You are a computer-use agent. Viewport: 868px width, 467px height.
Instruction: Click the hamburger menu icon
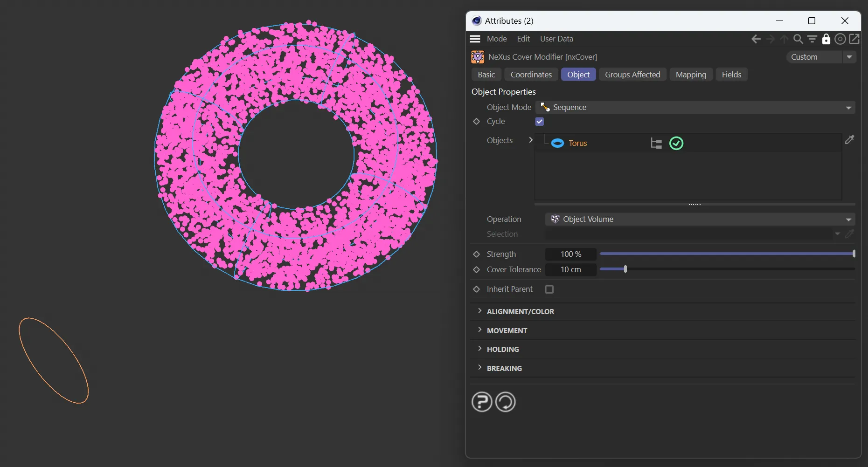click(x=475, y=39)
